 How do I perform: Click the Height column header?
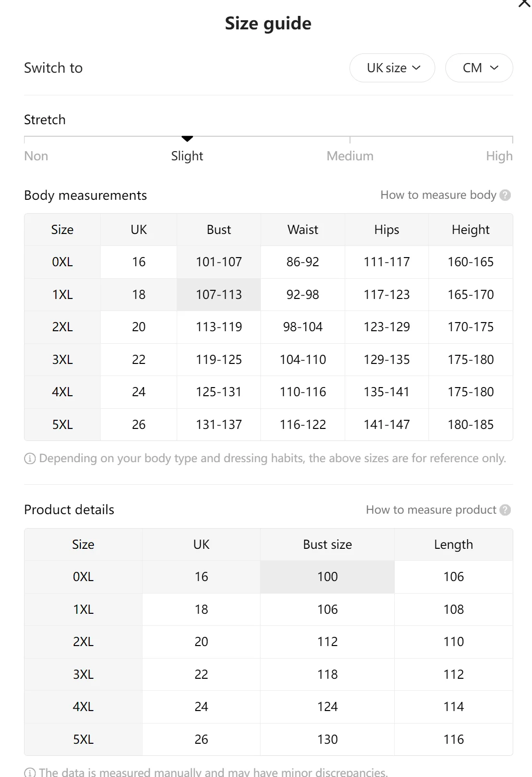(x=470, y=230)
